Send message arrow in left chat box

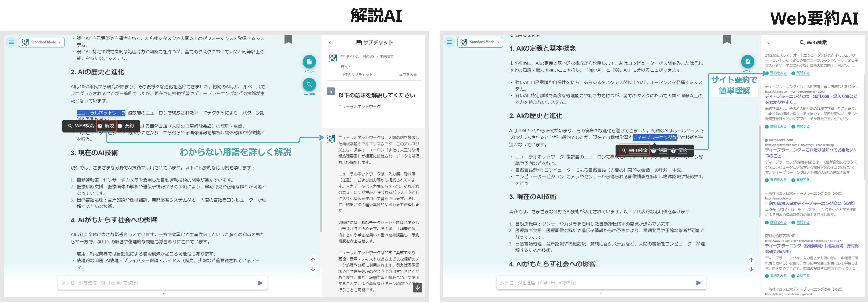coord(260,283)
